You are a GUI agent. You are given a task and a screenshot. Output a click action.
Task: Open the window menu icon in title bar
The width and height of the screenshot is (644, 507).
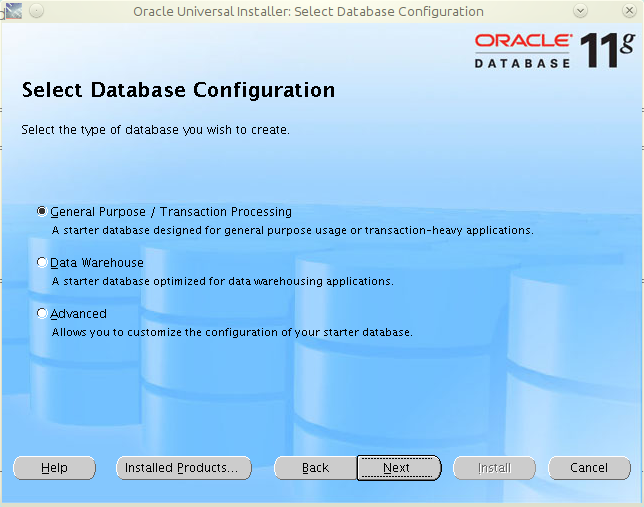(x=14, y=11)
